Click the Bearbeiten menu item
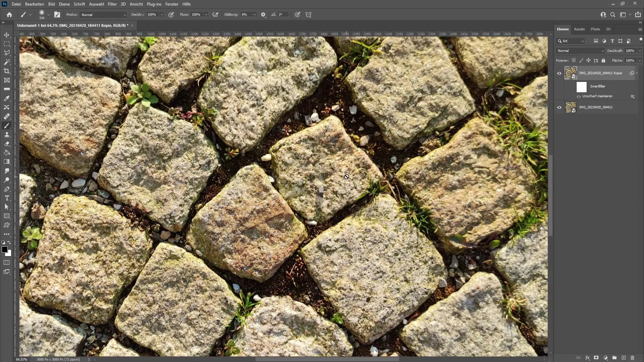 coord(35,4)
